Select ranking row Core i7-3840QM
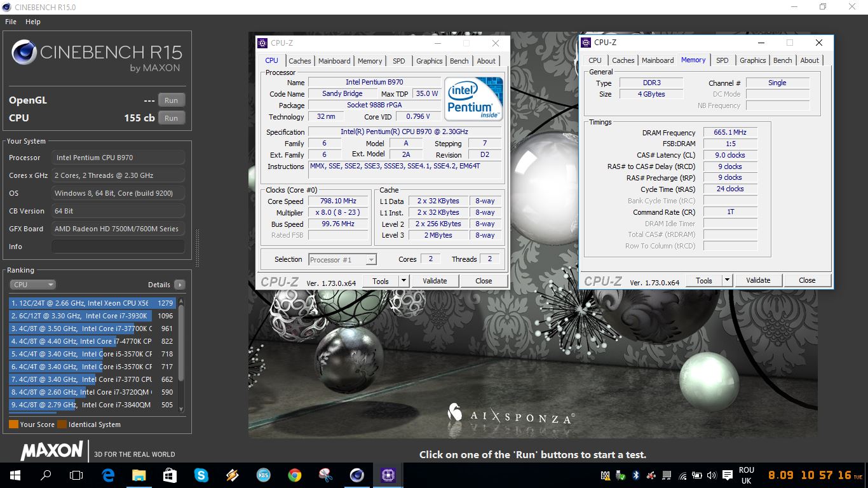This screenshot has width=868, height=488. 92,405
